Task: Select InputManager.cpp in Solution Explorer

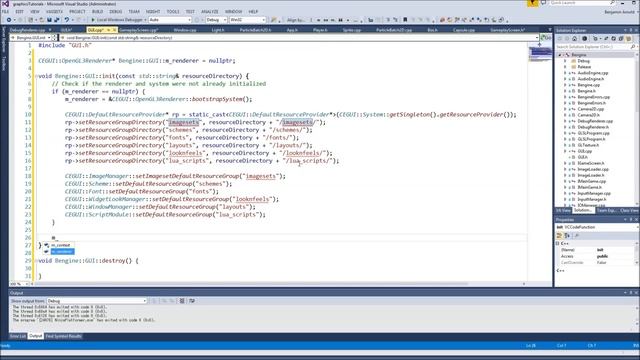Action: 594,193
